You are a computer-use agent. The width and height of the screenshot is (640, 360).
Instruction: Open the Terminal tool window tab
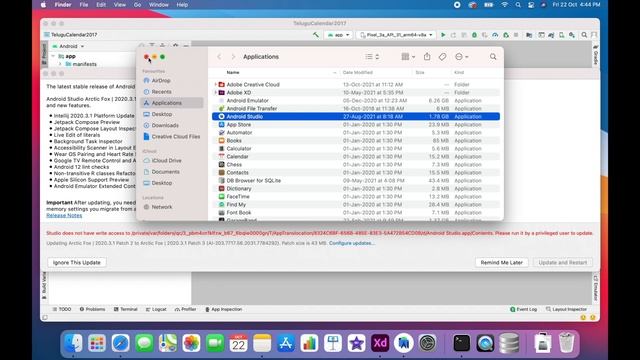[x=126, y=309]
